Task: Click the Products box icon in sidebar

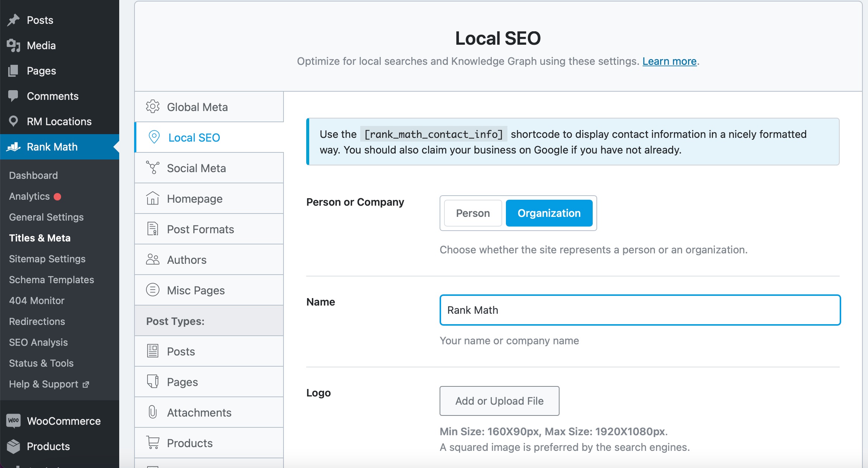Action: [x=13, y=446]
